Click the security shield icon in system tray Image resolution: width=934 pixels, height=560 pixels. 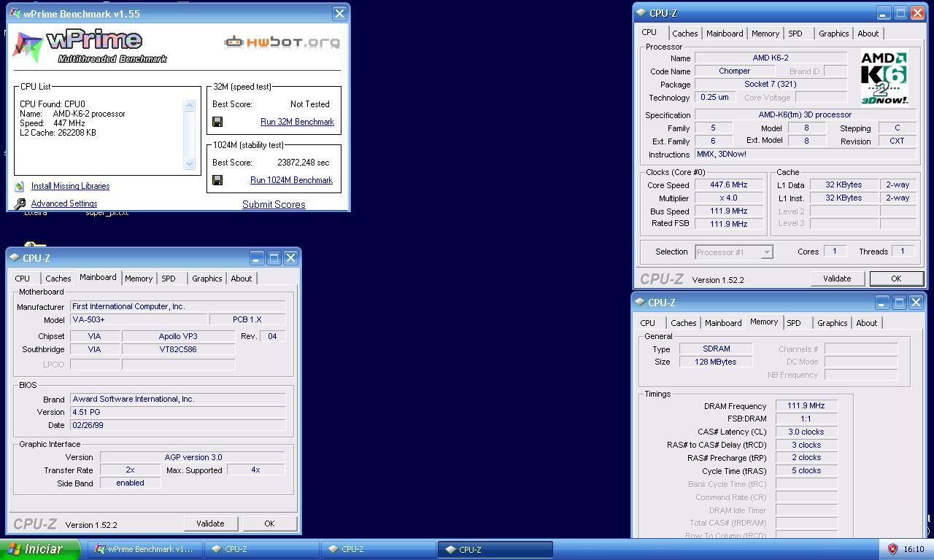pyautogui.click(x=892, y=549)
